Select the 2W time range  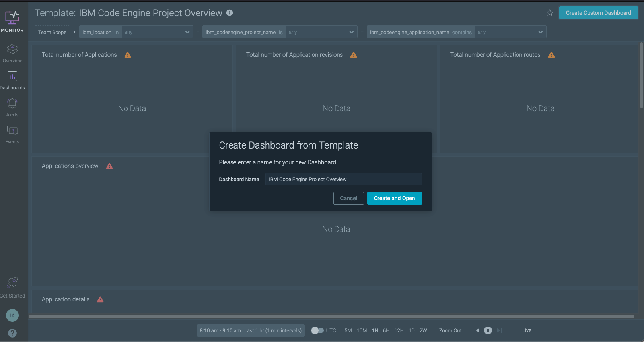(423, 330)
